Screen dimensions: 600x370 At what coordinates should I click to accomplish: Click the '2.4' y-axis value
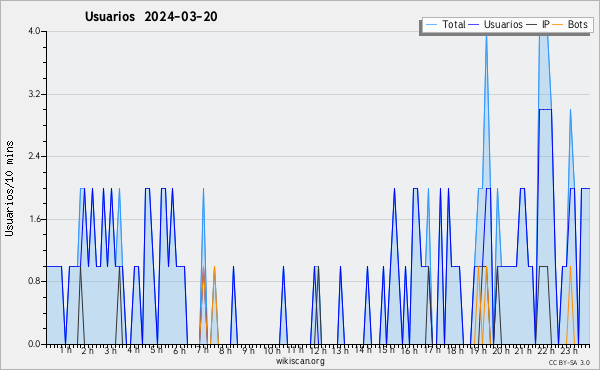(x=34, y=156)
